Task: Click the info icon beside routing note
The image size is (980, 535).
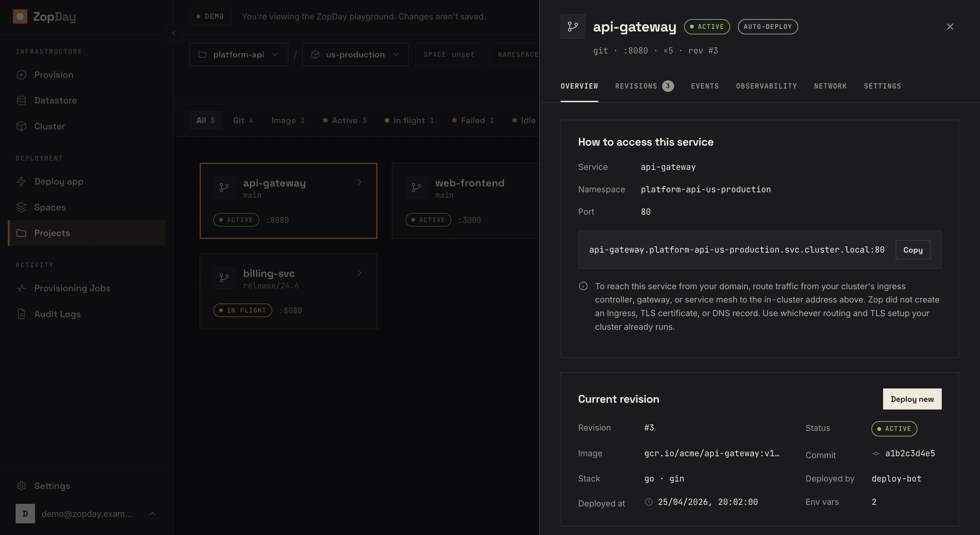Action: (583, 286)
